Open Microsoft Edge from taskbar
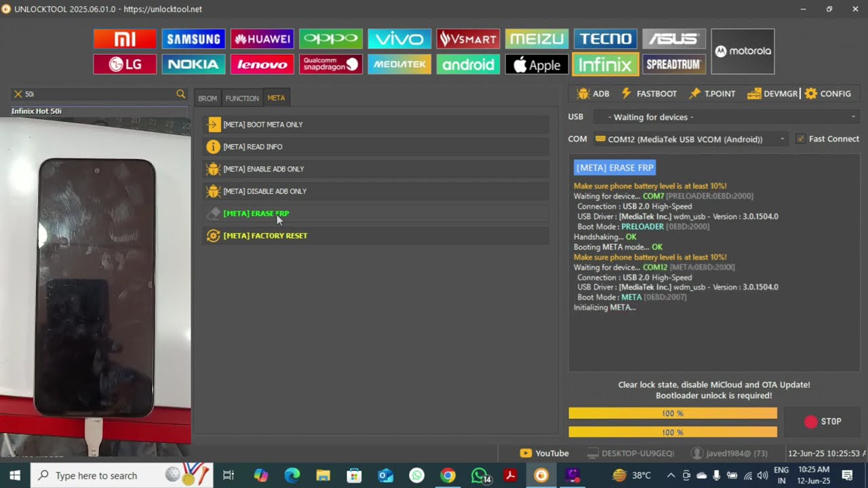The image size is (868, 488). (x=292, y=476)
